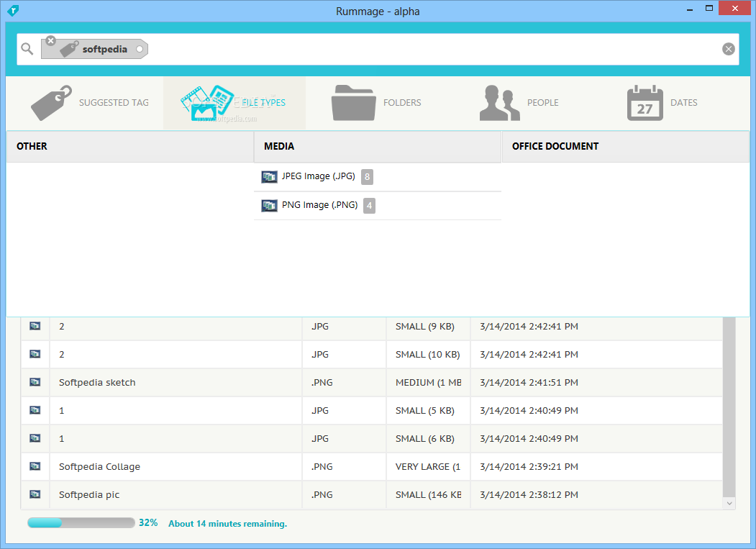Filter by JPEG Image (.JPG)
Image resolution: width=756 pixels, height=549 pixels.
378,176
